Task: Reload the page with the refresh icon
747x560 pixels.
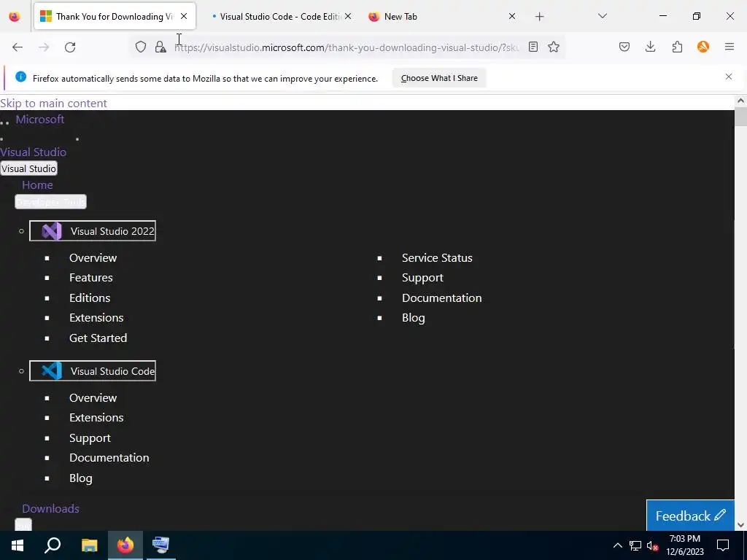Action: pos(70,47)
